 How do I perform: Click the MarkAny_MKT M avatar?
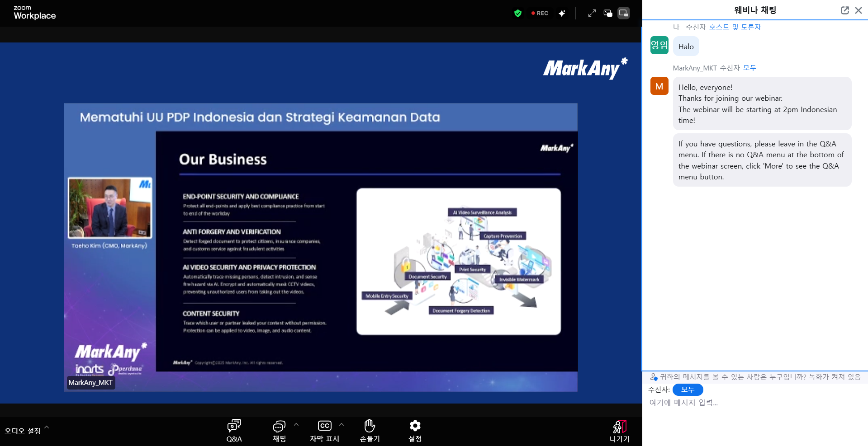tap(659, 86)
